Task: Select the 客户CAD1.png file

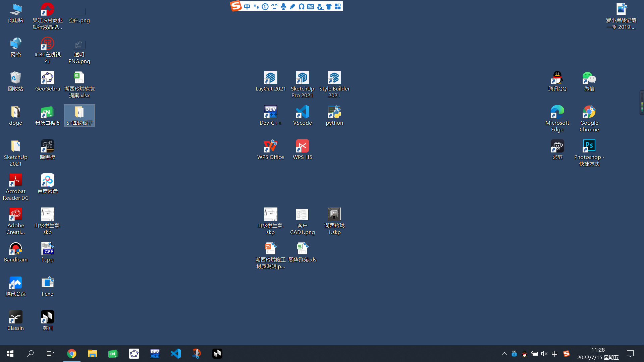Action: (302, 222)
